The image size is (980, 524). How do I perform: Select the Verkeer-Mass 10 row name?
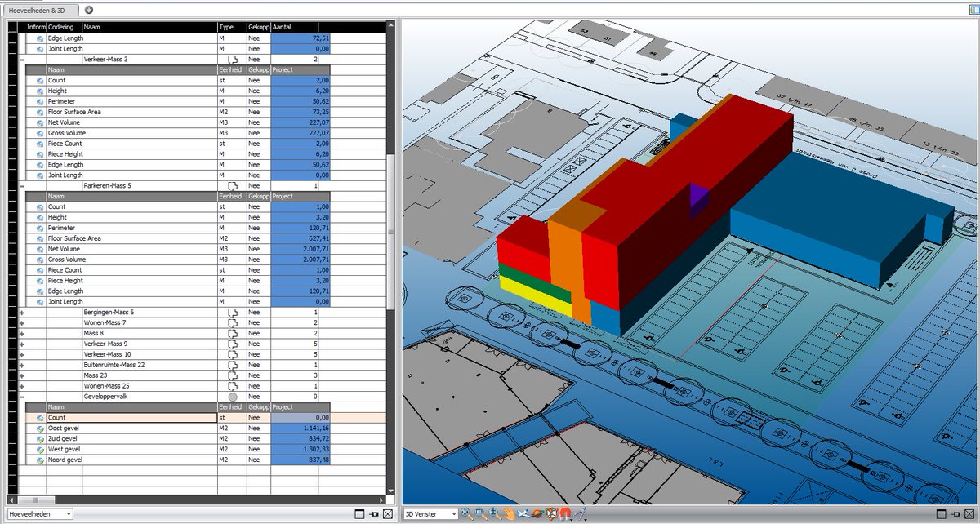(107, 355)
